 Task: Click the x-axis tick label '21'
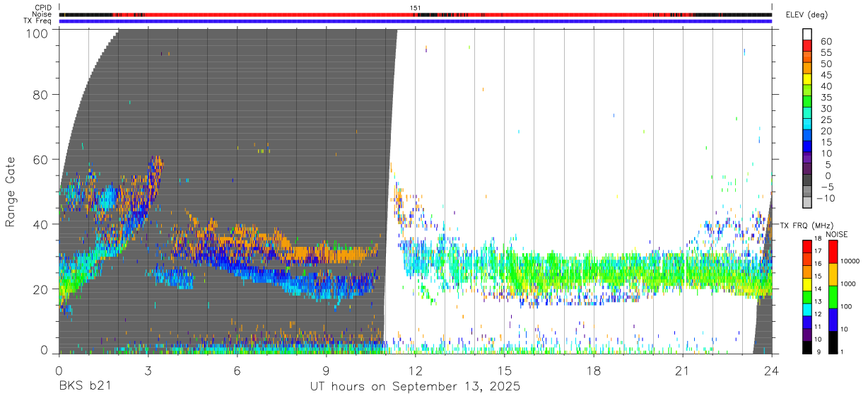[x=682, y=371]
